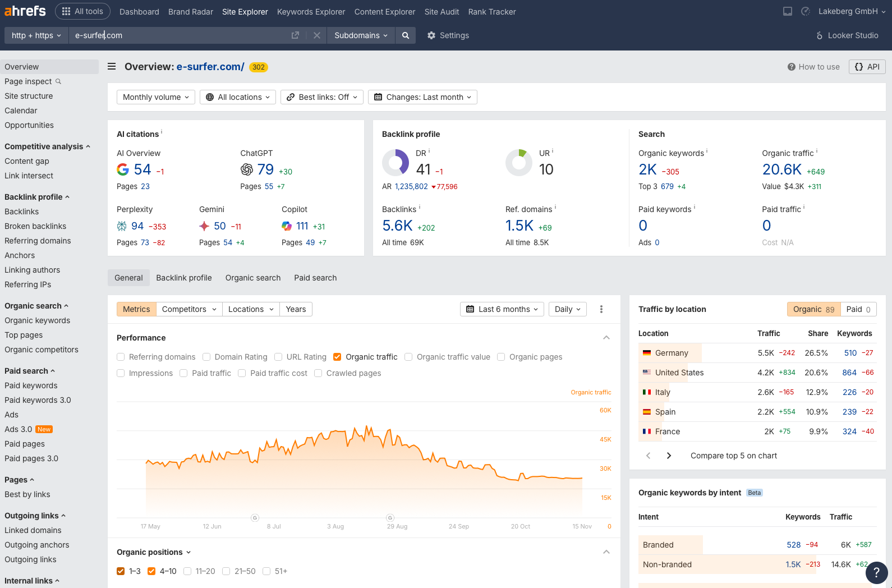Open the help question mark bubble
This screenshot has height=588, width=892.
pos(876,573)
